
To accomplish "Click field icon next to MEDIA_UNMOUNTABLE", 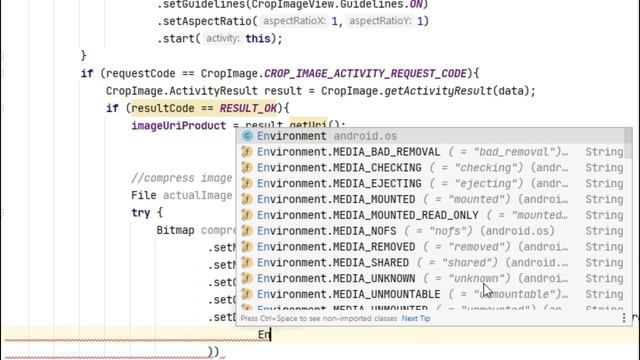I will pyautogui.click(x=247, y=294).
